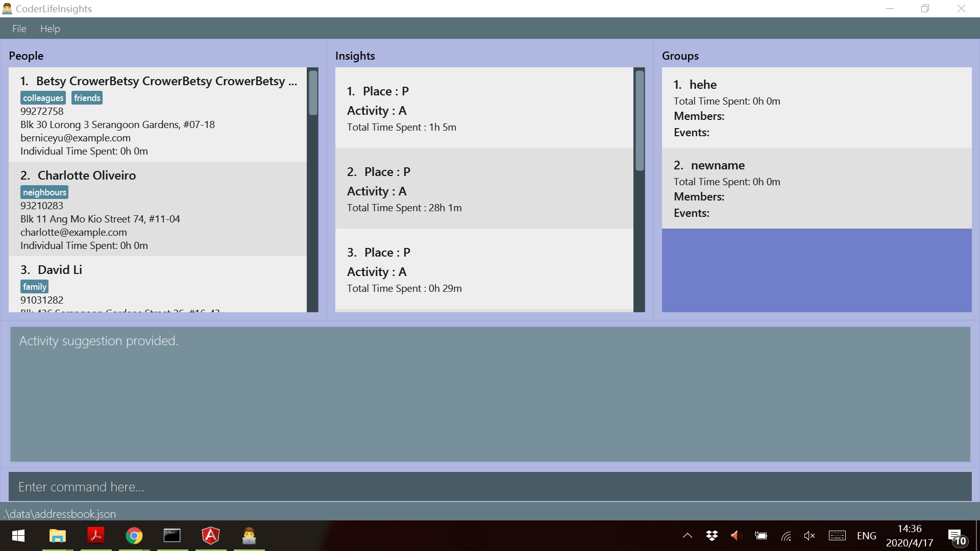Open the terminal from the taskbar
This screenshot has width=980, height=551.
pos(172,536)
